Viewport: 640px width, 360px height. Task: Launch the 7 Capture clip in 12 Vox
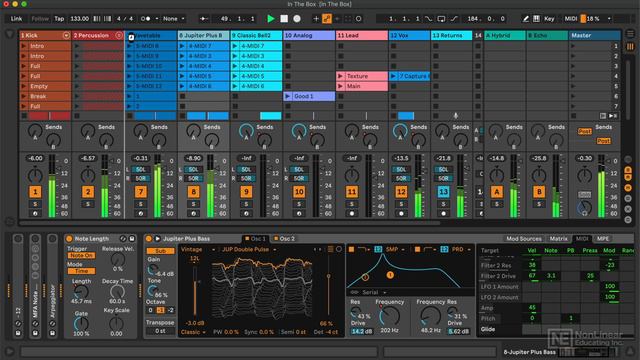point(393,76)
